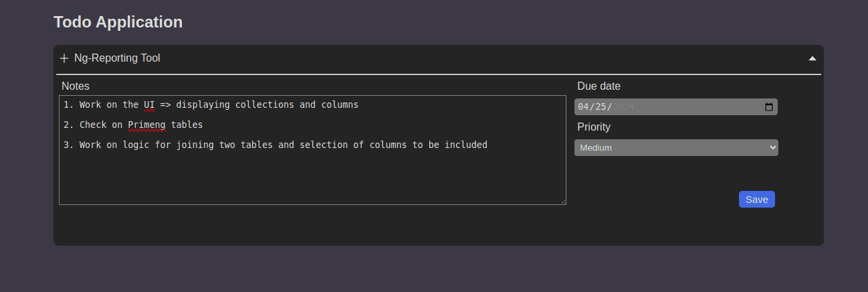Click the Save button

click(x=757, y=199)
